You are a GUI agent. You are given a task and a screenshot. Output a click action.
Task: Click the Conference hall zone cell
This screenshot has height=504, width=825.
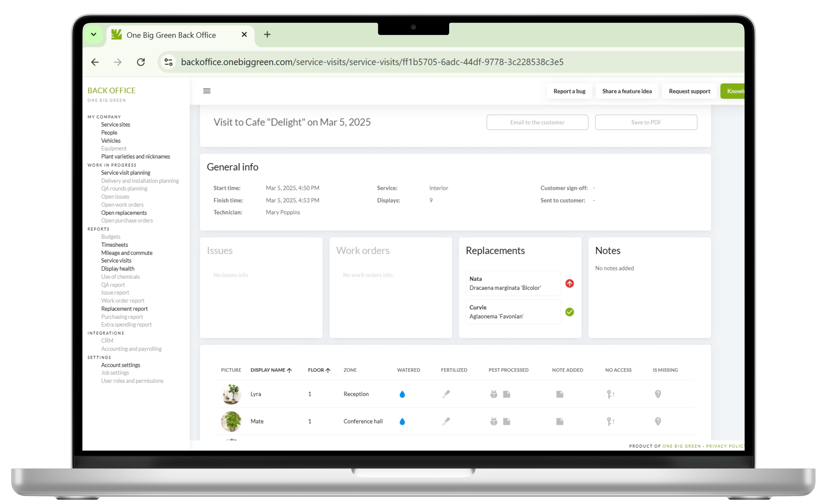(x=363, y=421)
